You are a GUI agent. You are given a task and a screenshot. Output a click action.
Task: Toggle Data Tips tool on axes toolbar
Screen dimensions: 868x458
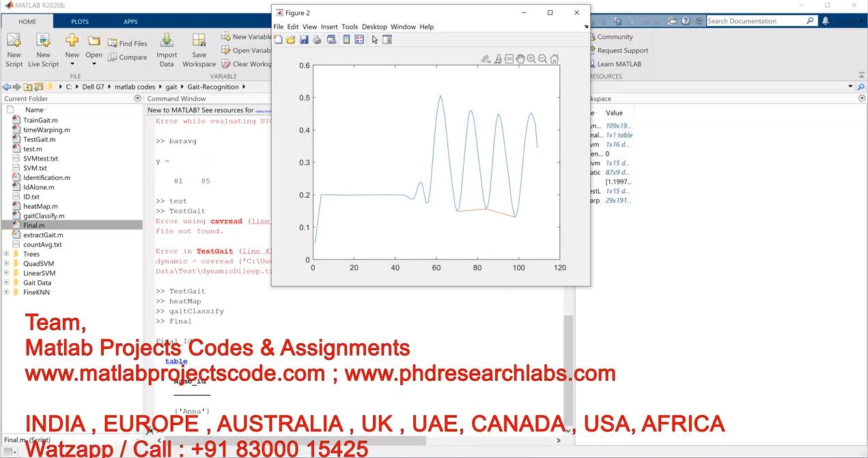coord(509,59)
